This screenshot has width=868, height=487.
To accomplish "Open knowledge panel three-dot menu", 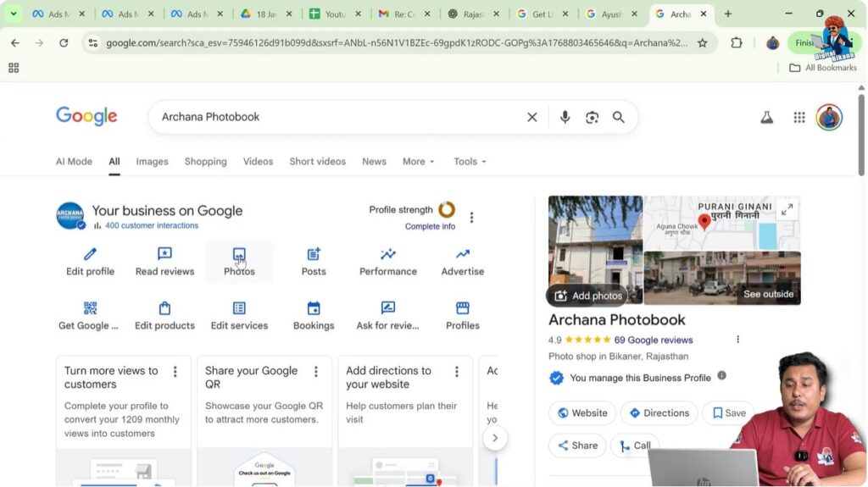I will click(x=737, y=340).
